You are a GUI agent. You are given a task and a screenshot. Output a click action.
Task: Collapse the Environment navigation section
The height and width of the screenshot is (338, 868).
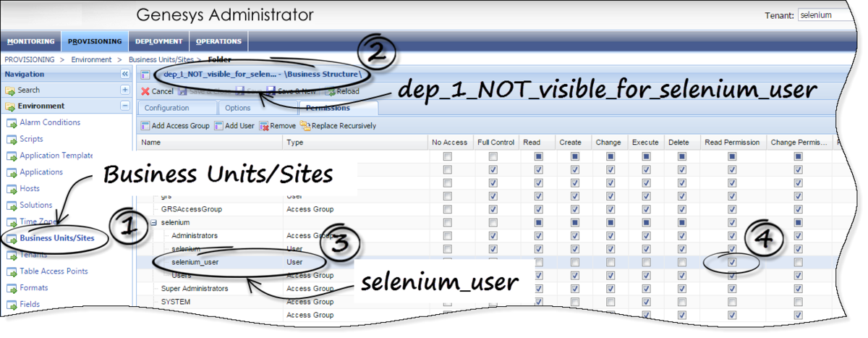(124, 106)
